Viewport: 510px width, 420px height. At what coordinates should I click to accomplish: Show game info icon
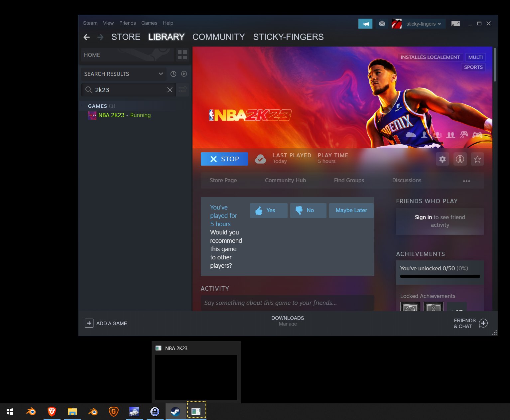click(x=460, y=159)
